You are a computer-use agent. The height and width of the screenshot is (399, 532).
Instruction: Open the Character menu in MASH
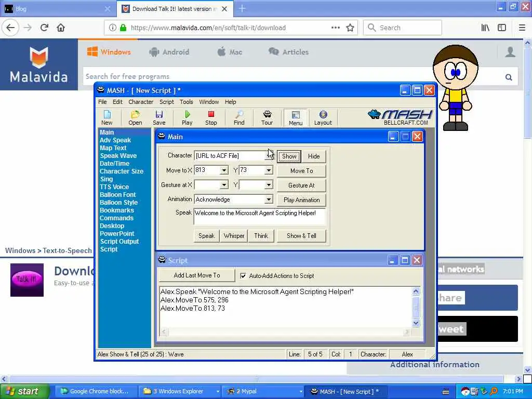pyautogui.click(x=141, y=102)
